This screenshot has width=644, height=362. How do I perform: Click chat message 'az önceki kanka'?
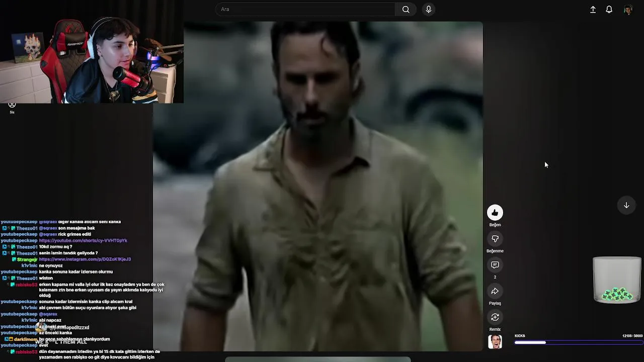pyautogui.click(x=55, y=333)
